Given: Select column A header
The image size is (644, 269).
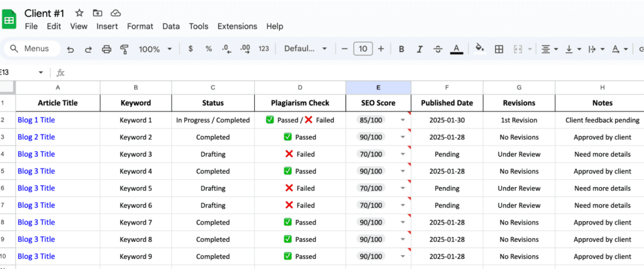Looking at the screenshot, I should pos(57,87).
